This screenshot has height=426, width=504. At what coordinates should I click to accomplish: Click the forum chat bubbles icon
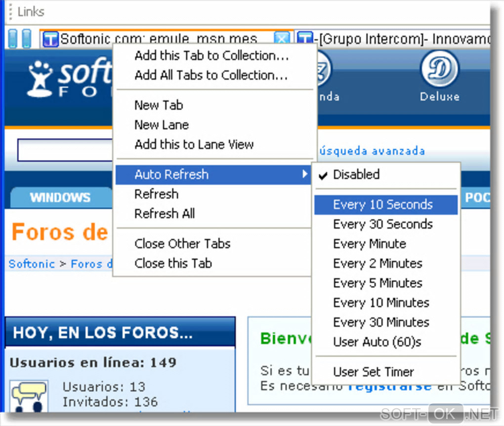point(29,396)
